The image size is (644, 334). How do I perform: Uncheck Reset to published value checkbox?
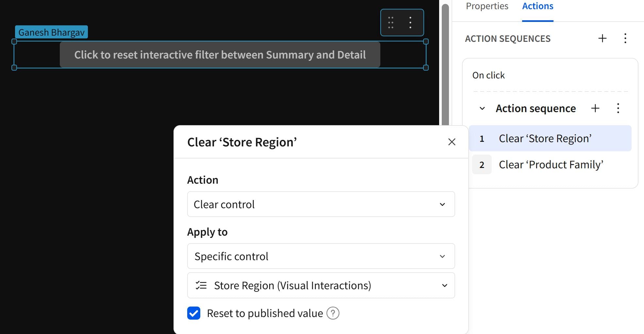coord(194,313)
